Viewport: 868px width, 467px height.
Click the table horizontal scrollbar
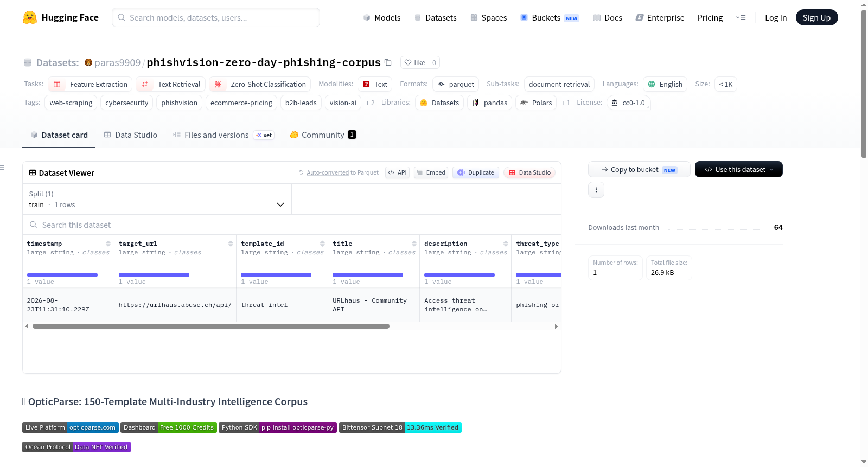coord(211,326)
